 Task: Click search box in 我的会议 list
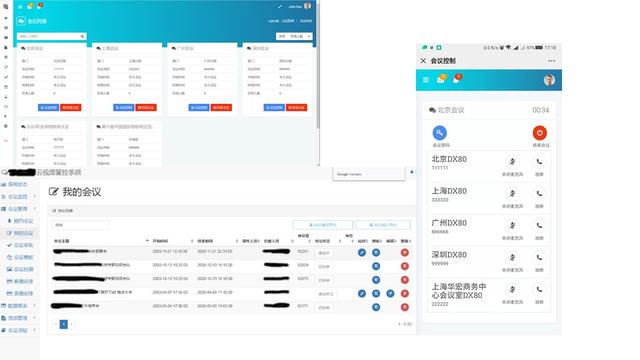[x=80, y=225]
